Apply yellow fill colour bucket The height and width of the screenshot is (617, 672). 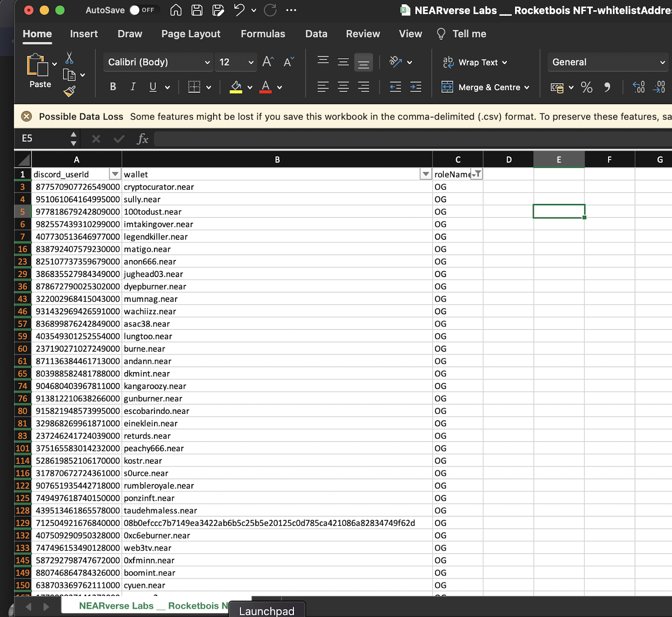tap(236, 87)
